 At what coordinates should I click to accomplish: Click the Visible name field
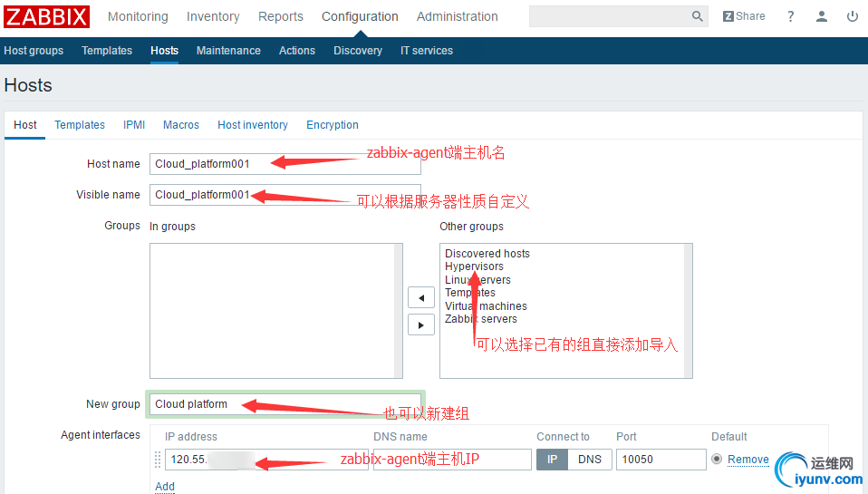point(285,195)
